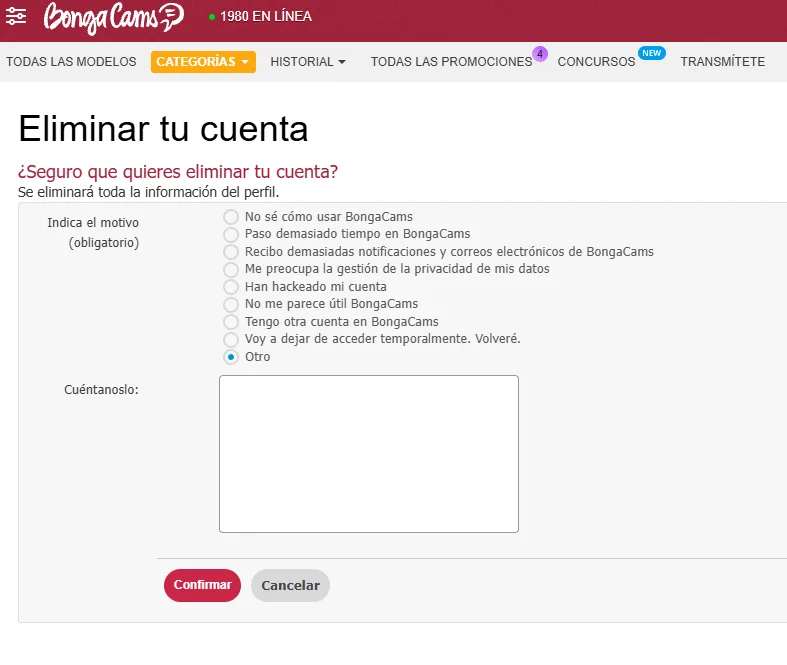Click "¿Seguro que quieres eliminar tu cuenta?" text
This screenshot has width=787, height=665.
click(x=178, y=172)
